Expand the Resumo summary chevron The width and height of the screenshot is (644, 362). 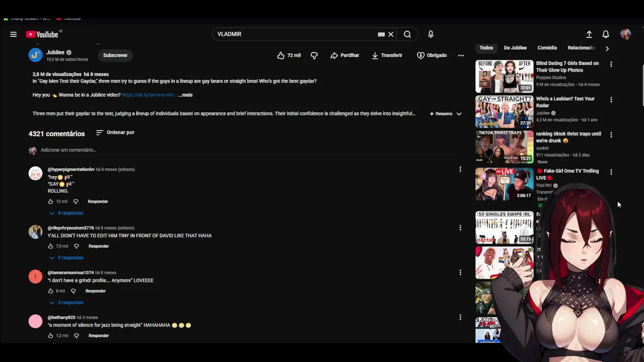pyautogui.click(x=459, y=114)
